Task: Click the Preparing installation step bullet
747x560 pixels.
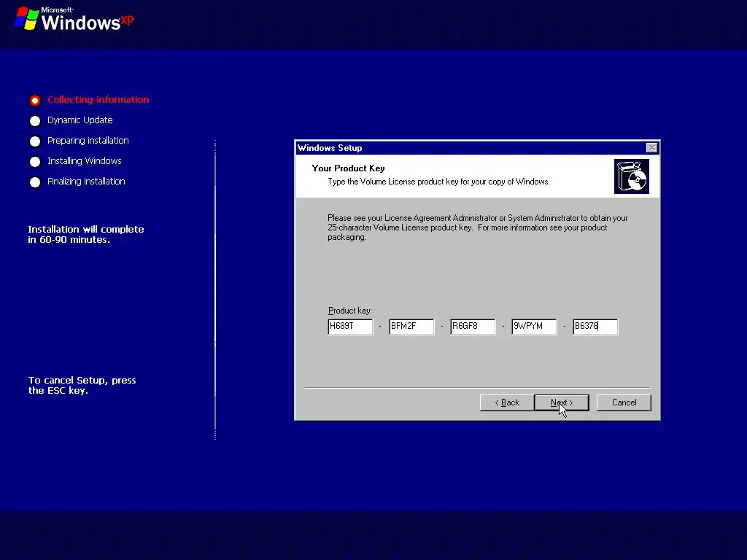Action: point(35,141)
